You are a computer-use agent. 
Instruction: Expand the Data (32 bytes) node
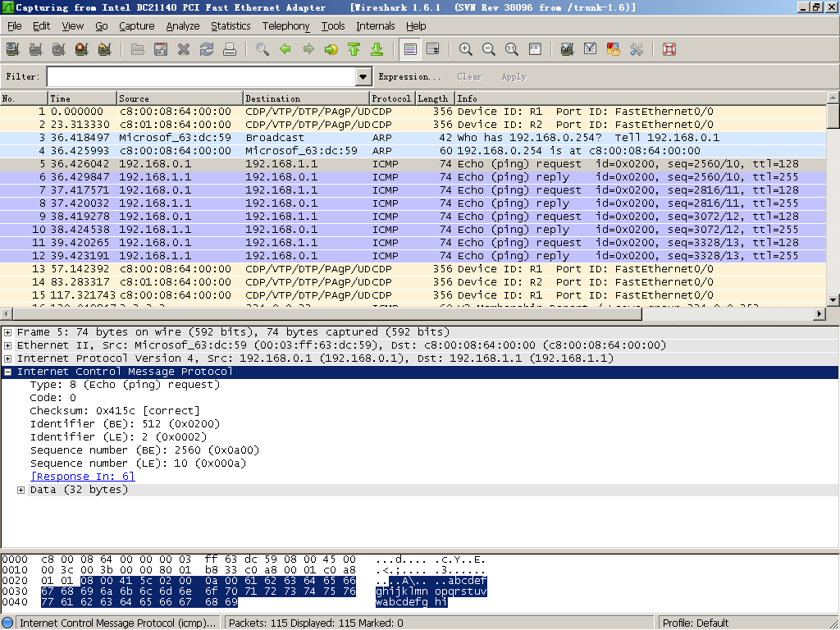21,491
